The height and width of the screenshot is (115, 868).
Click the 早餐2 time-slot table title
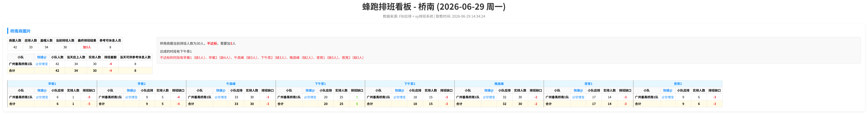coord(141,84)
